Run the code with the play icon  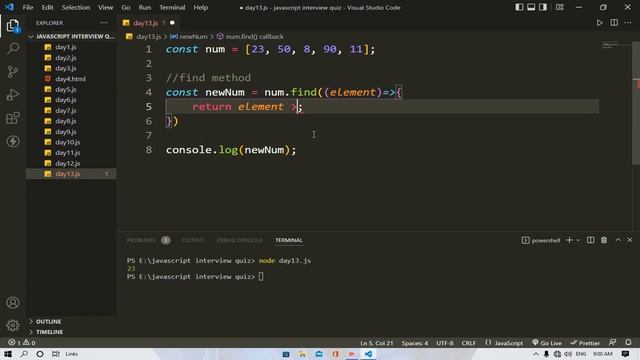[599, 23]
